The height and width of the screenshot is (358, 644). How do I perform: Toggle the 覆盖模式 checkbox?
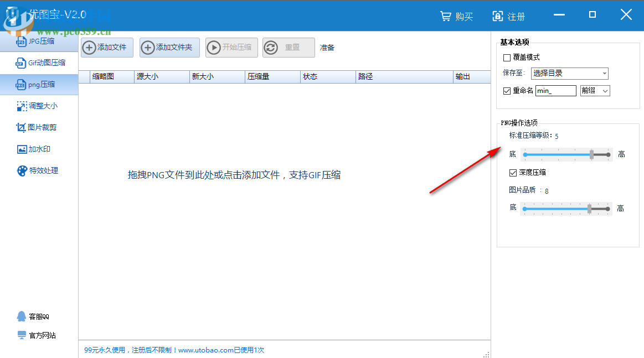point(507,58)
